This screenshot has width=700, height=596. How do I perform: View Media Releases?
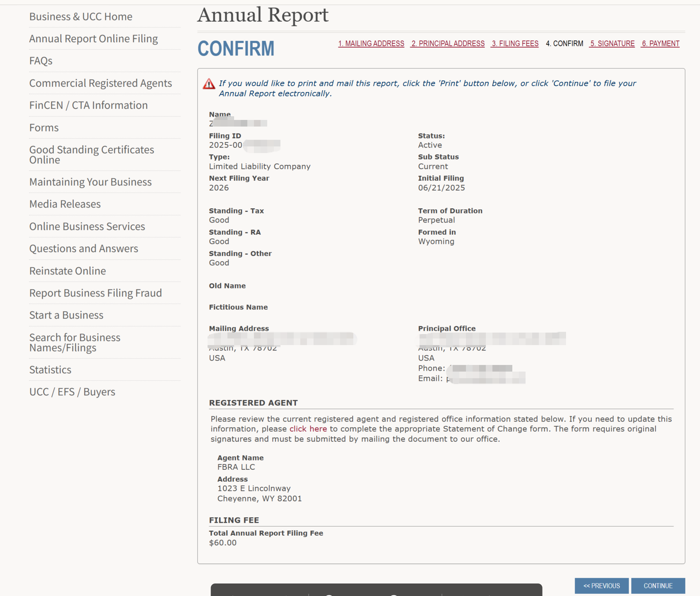click(65, 204)
